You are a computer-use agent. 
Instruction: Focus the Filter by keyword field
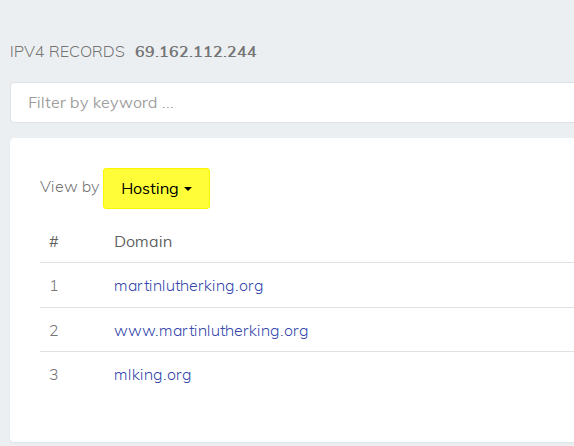(x=292, y=103)
